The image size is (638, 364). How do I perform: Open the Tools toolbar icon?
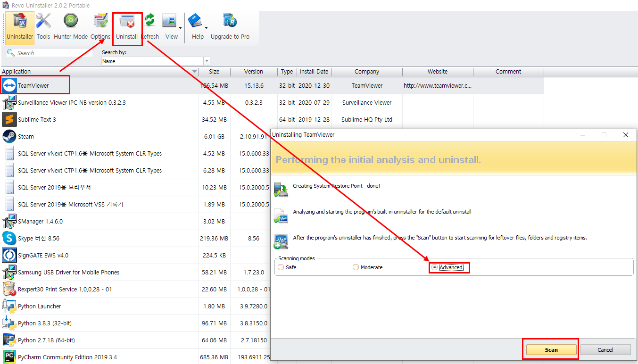coord(43,21)
